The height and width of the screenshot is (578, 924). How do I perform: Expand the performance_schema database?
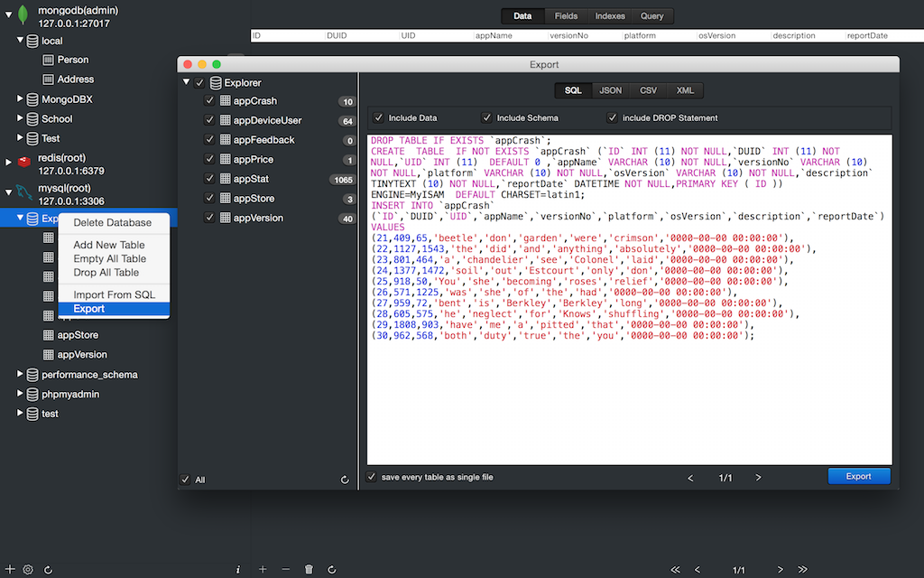tap(21, 374)
